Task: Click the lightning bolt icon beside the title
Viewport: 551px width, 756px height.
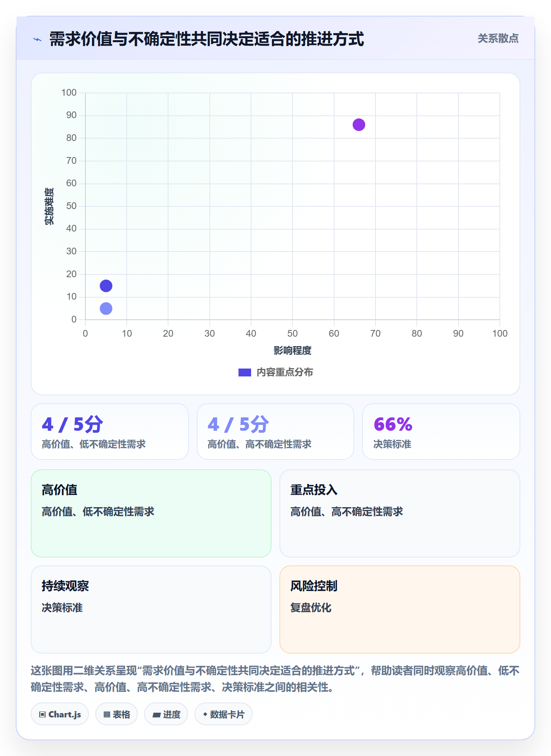Action: pos(37,39)
